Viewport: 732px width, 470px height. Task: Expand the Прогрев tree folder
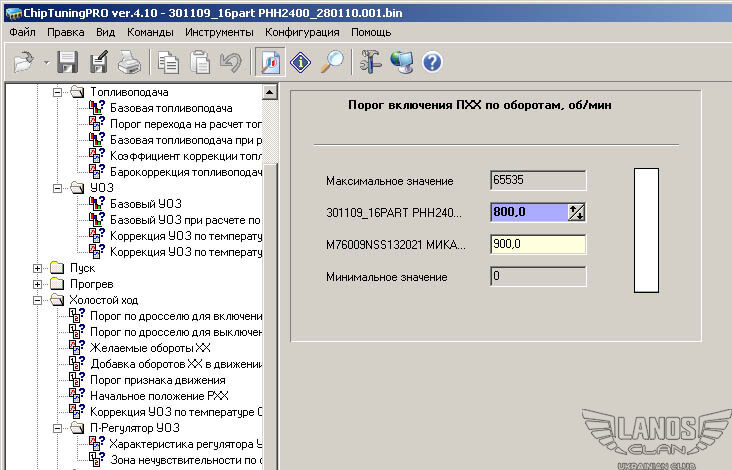[x=39, y=284]
